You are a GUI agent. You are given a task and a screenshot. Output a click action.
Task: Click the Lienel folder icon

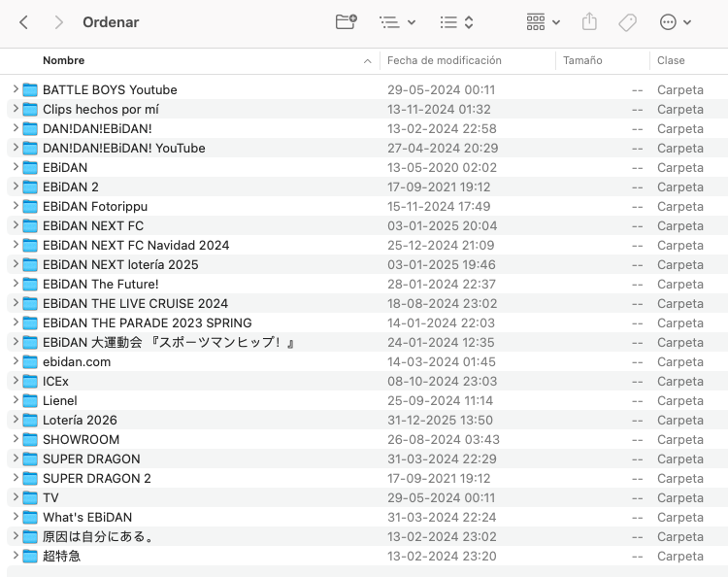(30, 401)
